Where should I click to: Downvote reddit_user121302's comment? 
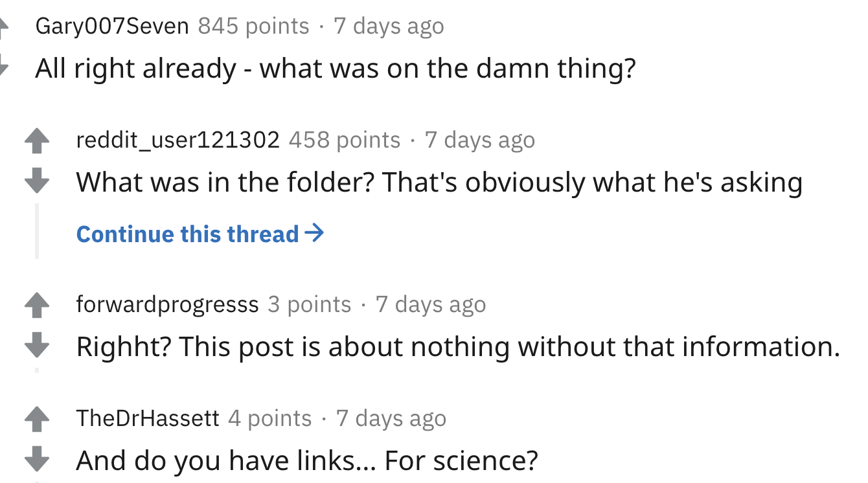(x=37, y=181)
